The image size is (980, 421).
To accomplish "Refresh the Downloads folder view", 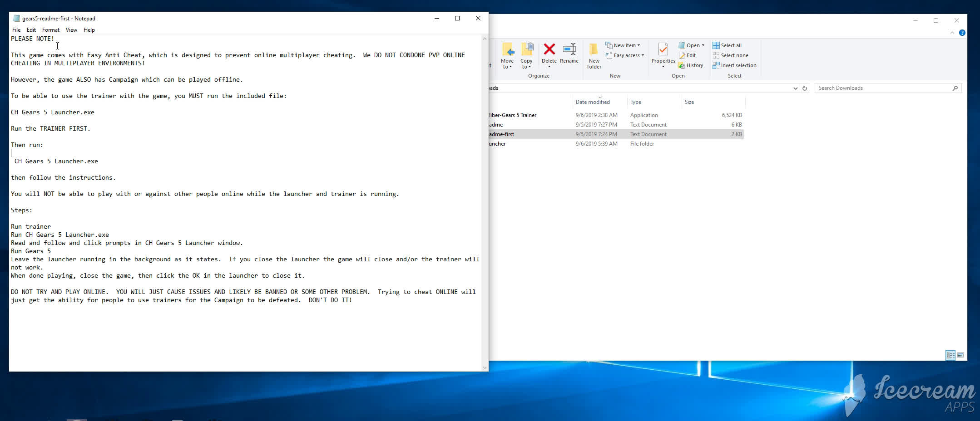I will [805, 88].
